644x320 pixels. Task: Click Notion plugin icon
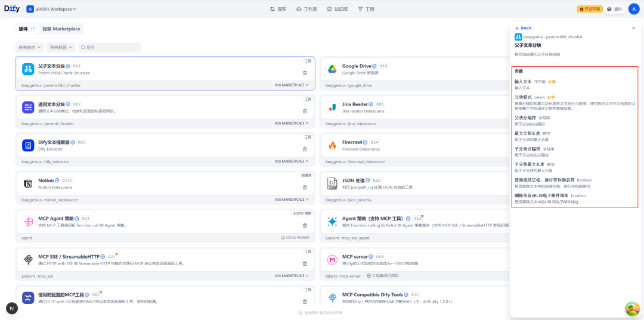click(28, 184)
